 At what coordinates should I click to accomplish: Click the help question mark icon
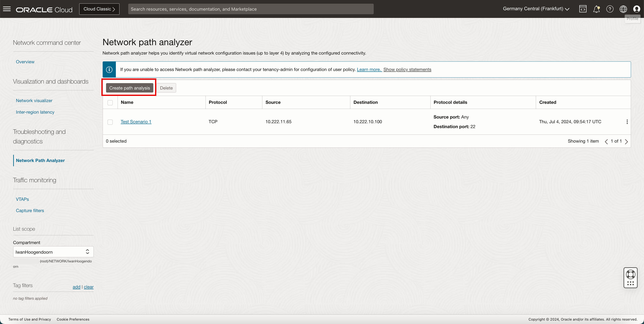610,9
